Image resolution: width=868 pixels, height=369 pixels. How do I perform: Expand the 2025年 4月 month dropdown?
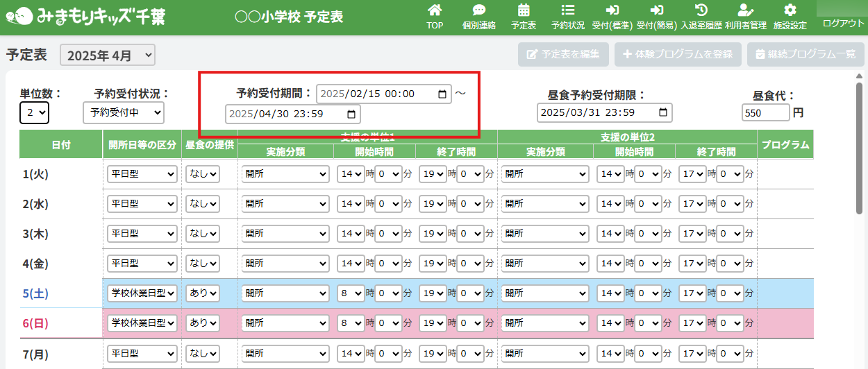[108, 55]
